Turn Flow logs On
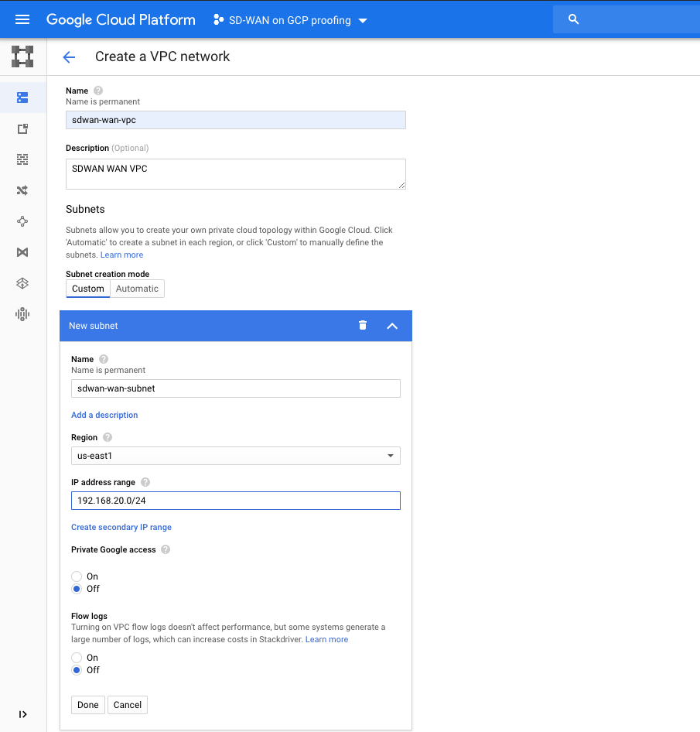This screenshot has height=732, width=700. 77,658
